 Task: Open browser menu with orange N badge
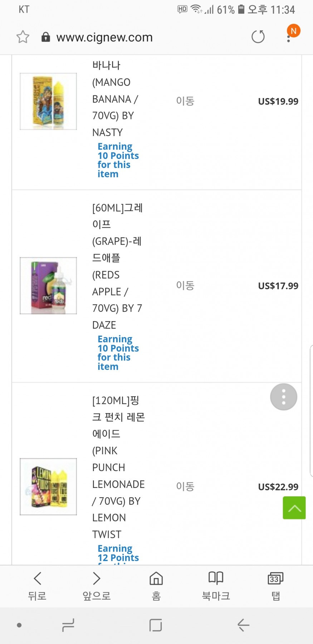pyautogui.click(x=290, y=35)
